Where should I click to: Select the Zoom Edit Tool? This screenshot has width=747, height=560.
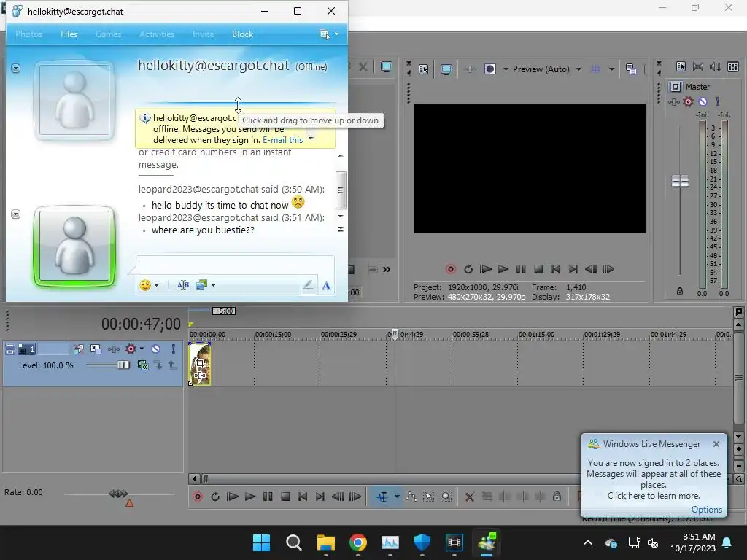pos(446,497)
